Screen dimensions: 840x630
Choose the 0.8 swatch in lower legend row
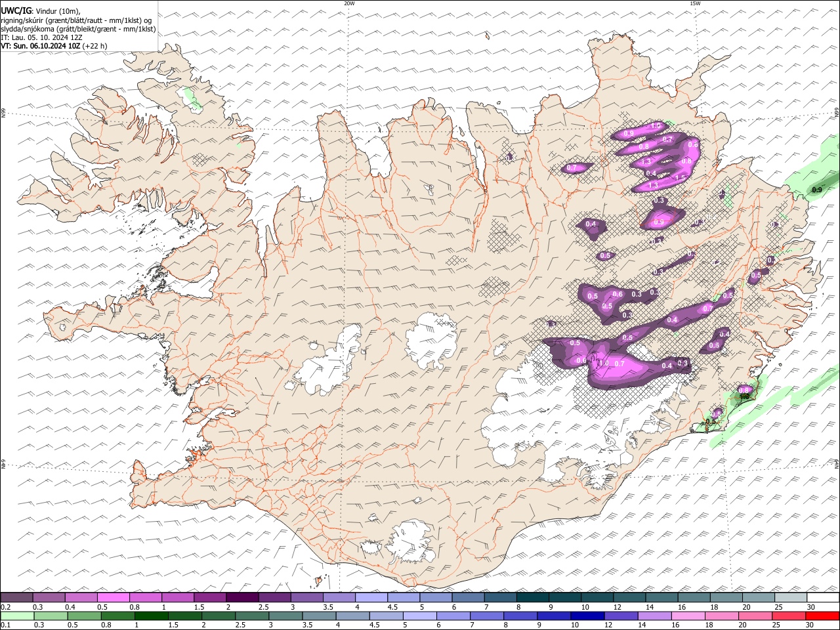click(x=117, y=616)
